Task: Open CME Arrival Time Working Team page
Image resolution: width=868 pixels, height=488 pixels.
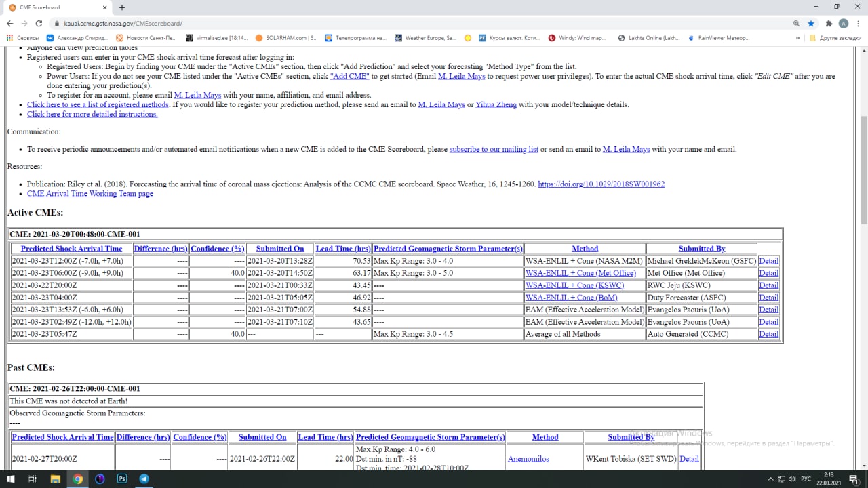Action: coord(90,194)
